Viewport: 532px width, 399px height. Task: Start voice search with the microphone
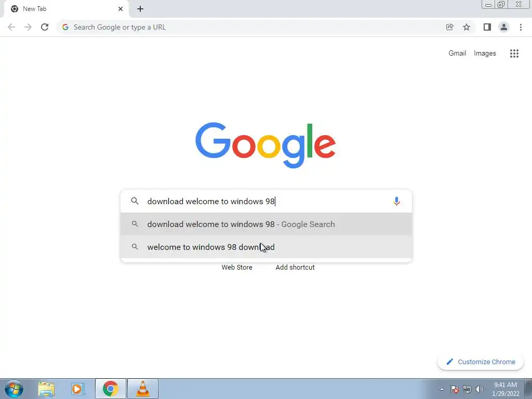tap(396, 201)
